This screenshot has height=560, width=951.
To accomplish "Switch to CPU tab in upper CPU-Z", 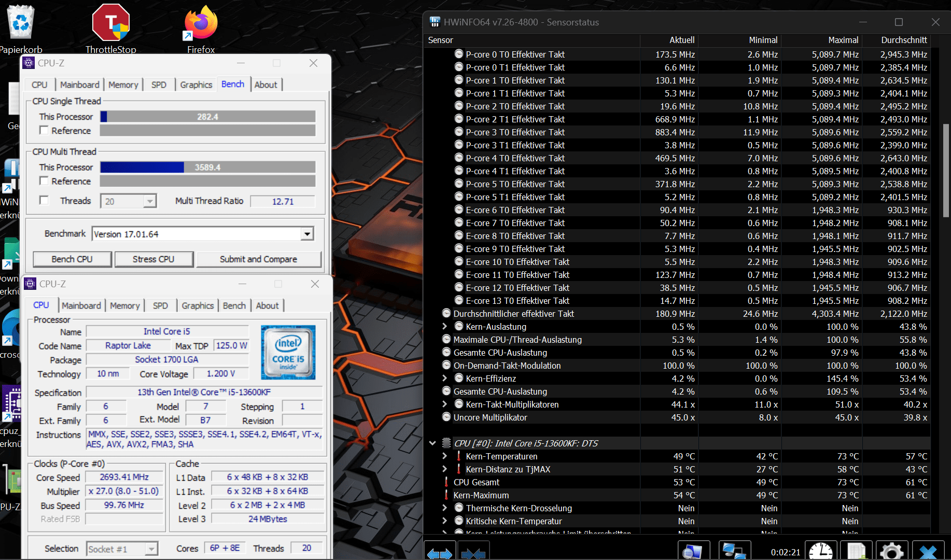I will coord(39,85).
